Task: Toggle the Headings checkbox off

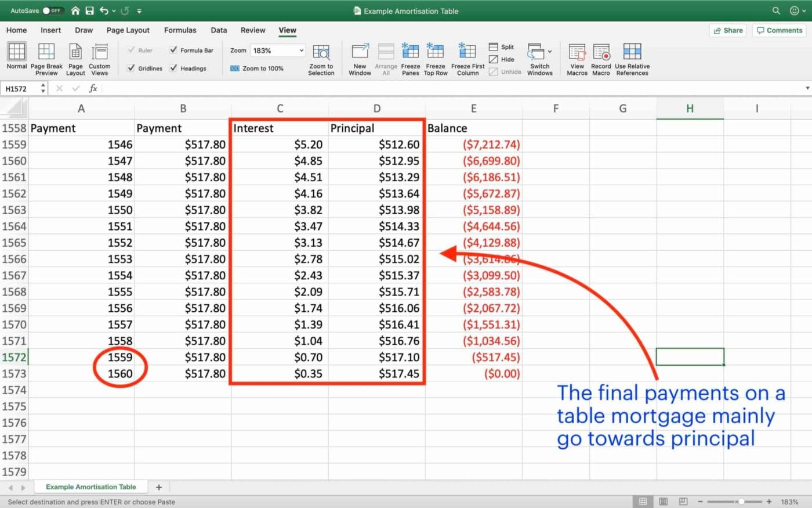Action: (173, 68)
